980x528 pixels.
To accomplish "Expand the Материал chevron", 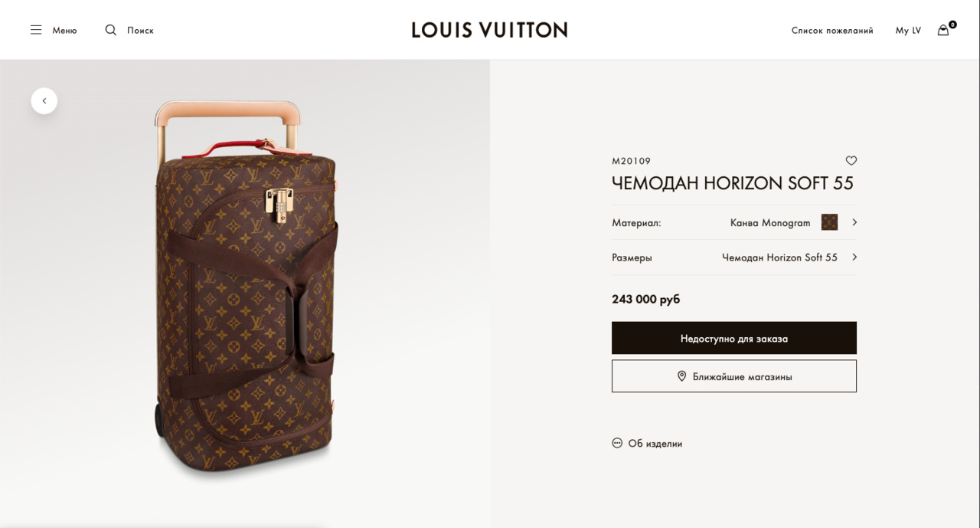I will [x=854, y=222].
